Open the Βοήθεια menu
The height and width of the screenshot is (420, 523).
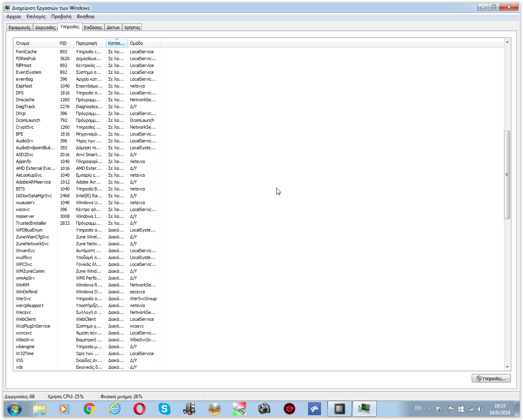[x=85, y=17]
